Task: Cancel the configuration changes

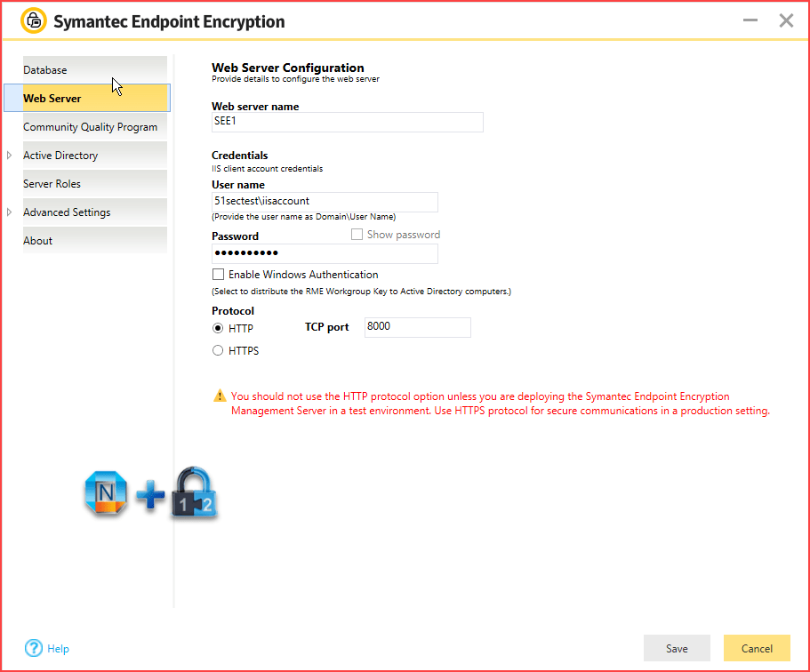Action: coord(757,648)
